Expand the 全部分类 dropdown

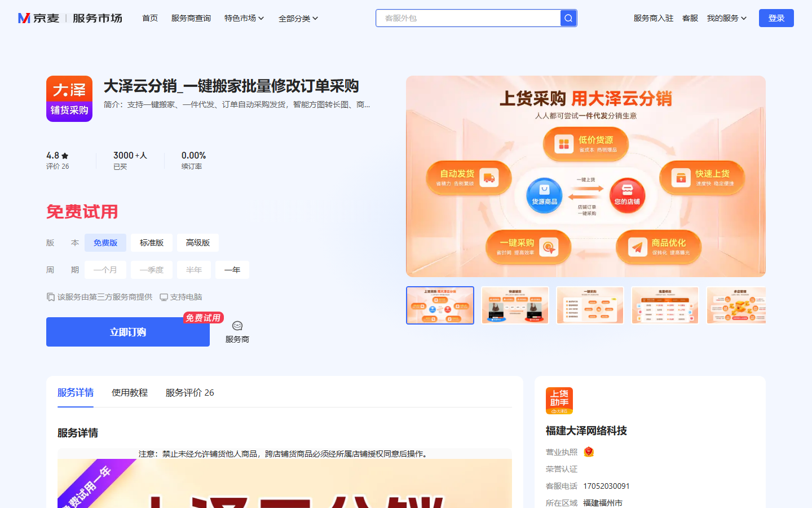pyautogui.click(x=298, y=18)
